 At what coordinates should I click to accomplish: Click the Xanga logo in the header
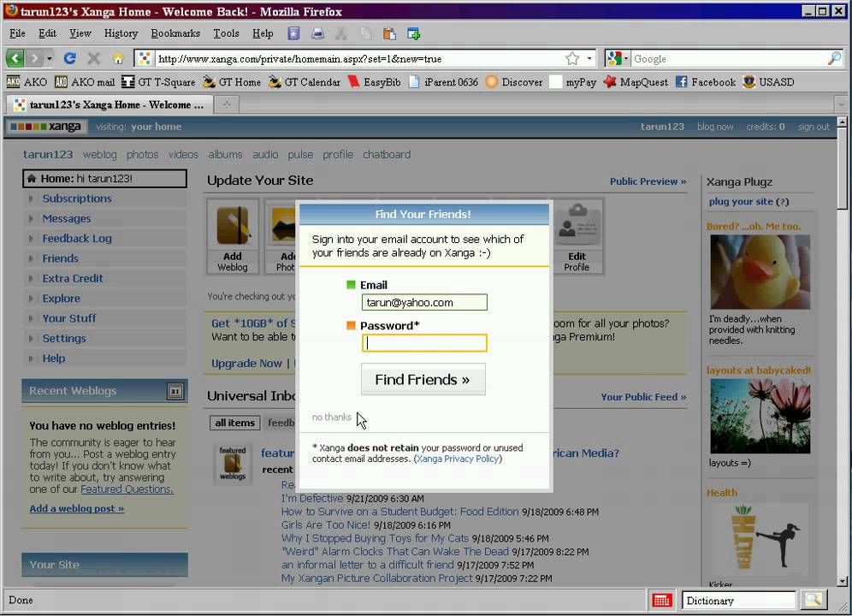tap(46, 127)
